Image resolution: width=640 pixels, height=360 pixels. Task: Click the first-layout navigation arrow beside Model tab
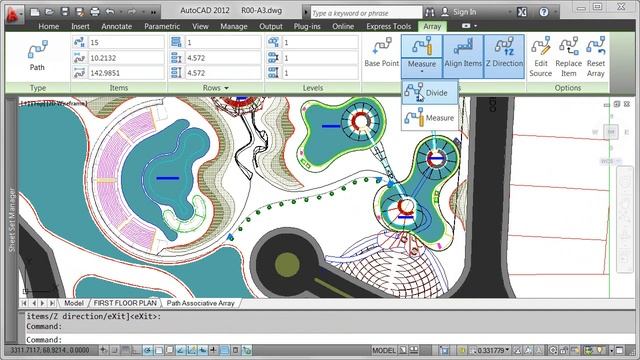24,303
